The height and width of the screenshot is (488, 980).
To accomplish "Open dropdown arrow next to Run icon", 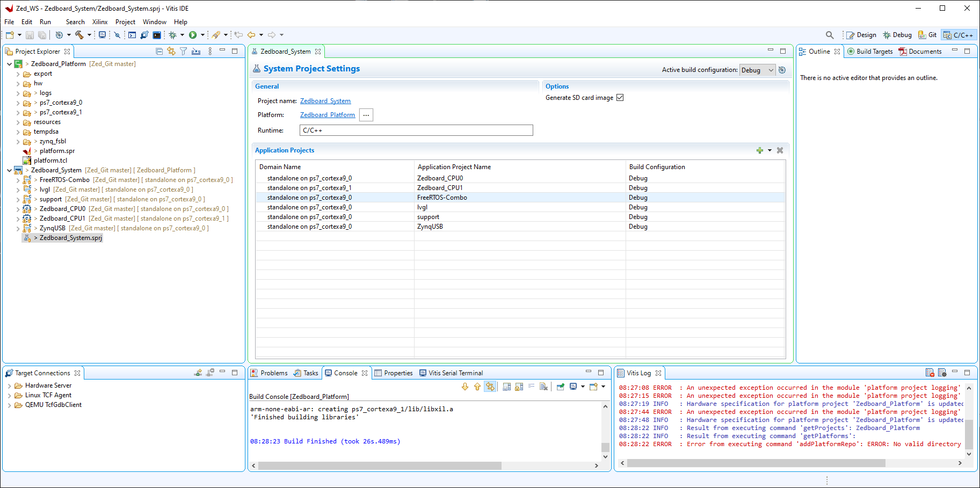I will coord(202,35).
